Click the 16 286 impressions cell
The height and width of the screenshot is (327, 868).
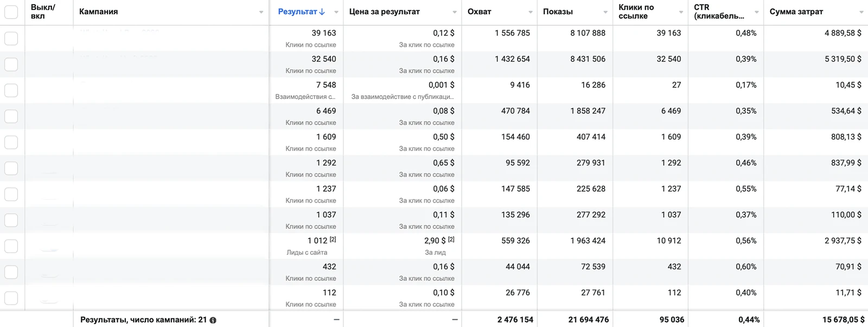coord(593,85)
